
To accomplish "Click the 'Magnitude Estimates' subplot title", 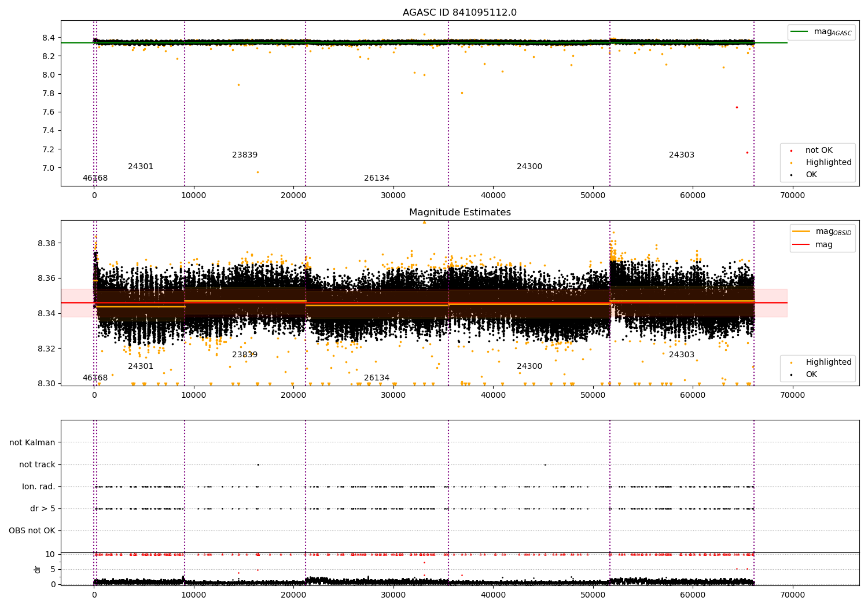I will click(x=459, y=213).
